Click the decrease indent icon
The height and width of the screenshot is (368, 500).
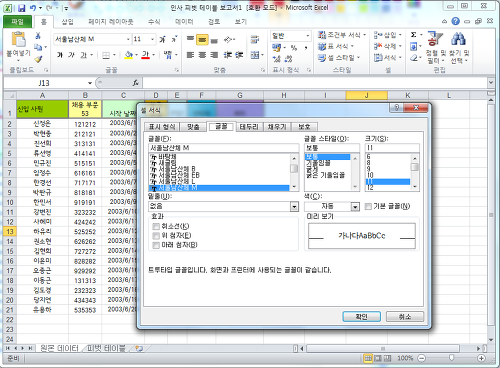point(227,55)
